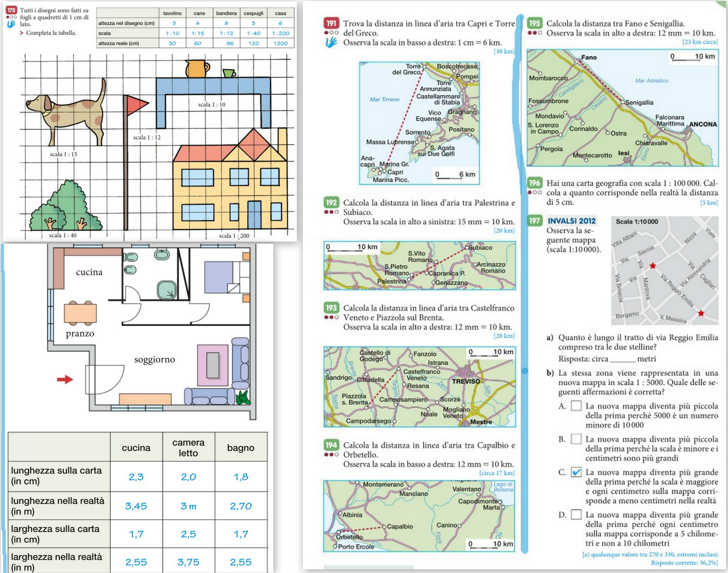
Task: Click the blue hand icon under exercise 175
Action: coord(11,24)
